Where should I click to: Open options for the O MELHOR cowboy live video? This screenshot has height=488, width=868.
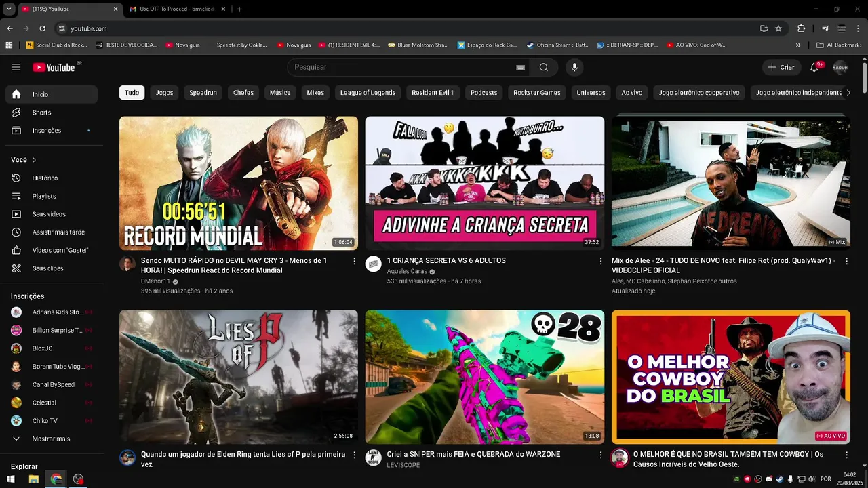click(x=846, y=455)
